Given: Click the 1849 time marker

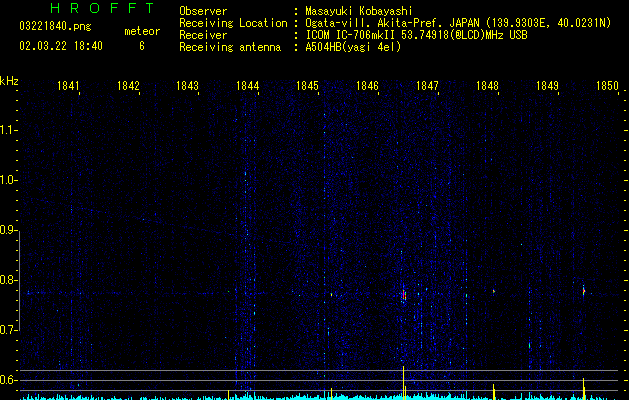Looking at the screenshot, I should pyautogui.click(x=547, y=86).
